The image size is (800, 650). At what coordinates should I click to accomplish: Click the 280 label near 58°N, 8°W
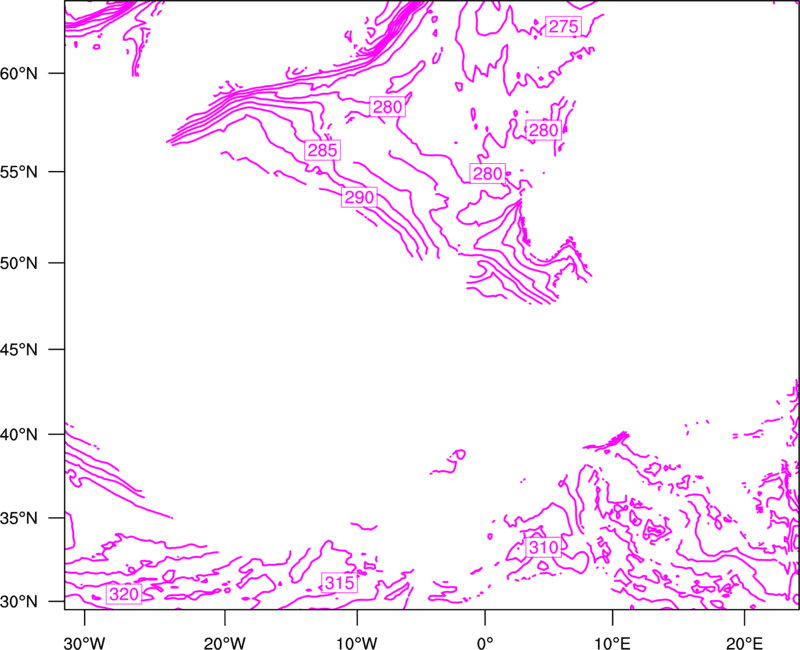pos(388,107)
